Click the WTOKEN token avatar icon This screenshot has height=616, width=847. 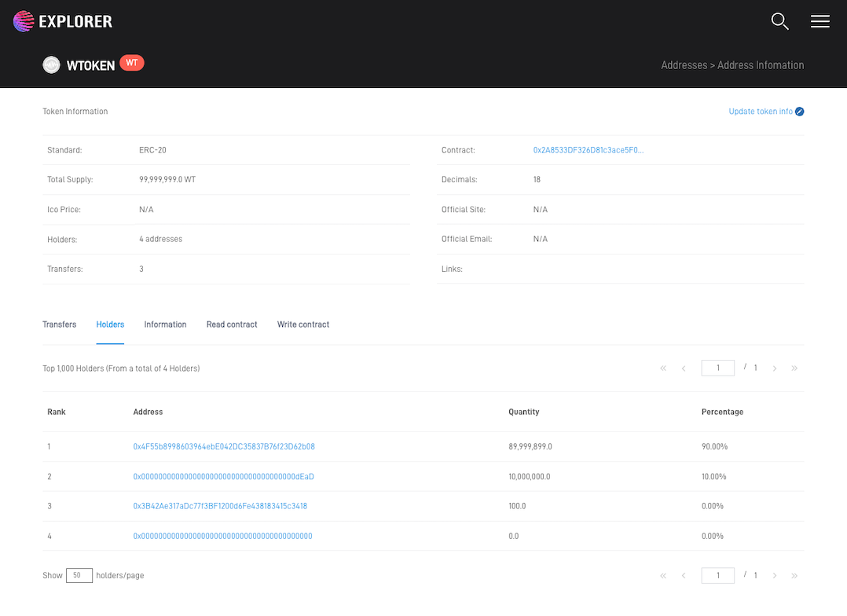tap(52, 65)
